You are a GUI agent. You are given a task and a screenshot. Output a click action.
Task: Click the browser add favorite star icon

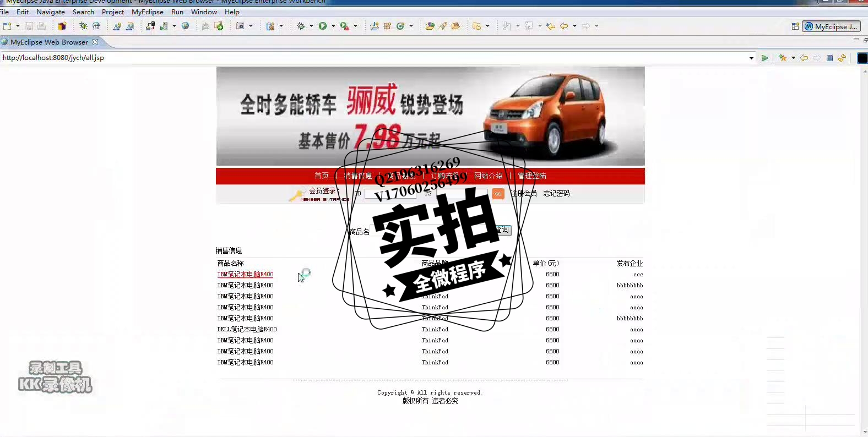click(x=783, y=58)
